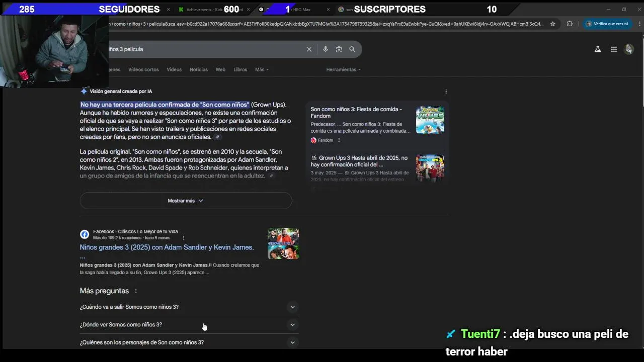Expand '¿Dónde ver Somos como niños 3?' question
The width and height of the screenshot is (644, 362).
[x=189, y=325]
